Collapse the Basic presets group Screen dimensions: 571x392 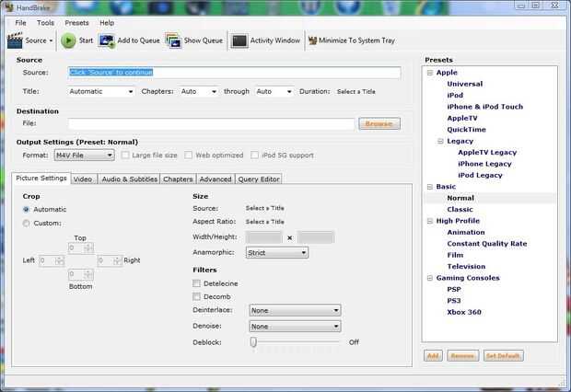tap(430, 187)
